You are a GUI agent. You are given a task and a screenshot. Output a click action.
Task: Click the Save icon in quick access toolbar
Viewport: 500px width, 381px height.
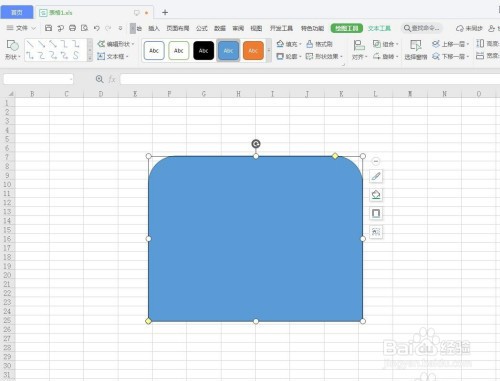click(x=48, y=28)
